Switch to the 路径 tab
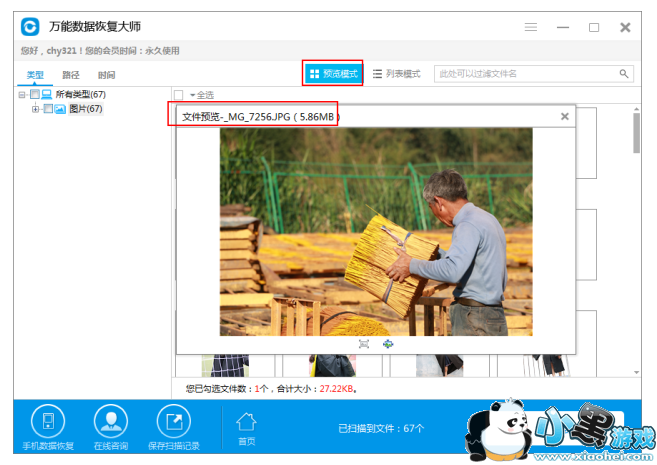 [x=71, y=75]
